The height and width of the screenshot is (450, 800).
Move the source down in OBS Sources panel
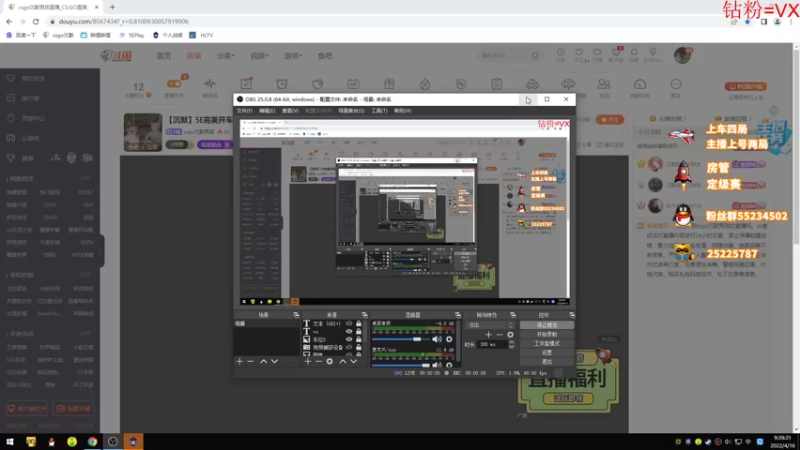click(354, 361)
